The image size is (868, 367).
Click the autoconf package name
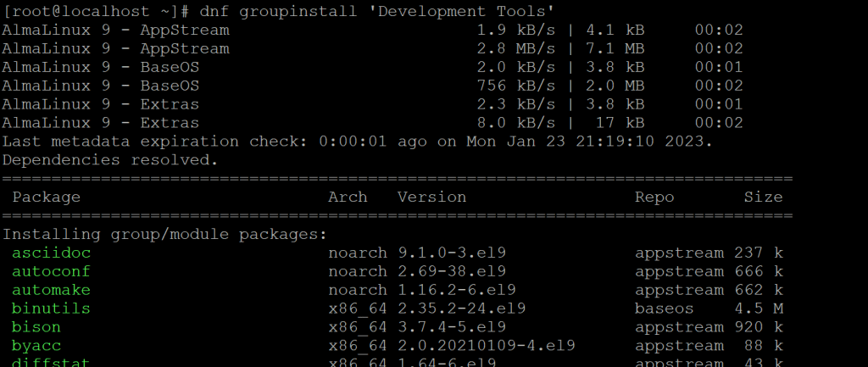pos(51,271)
